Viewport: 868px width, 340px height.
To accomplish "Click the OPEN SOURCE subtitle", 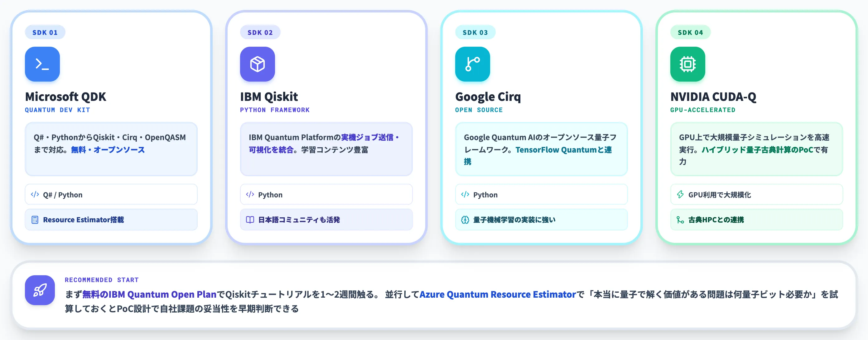I will (479, 110).
